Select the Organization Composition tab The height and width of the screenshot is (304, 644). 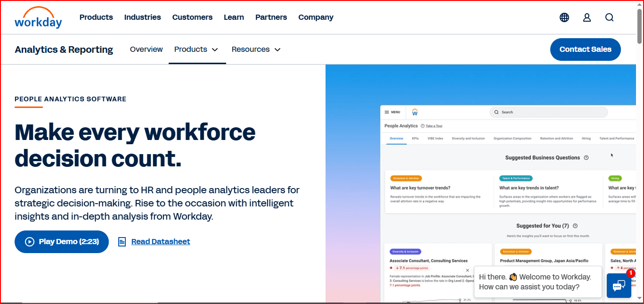[x=513, y=139]
